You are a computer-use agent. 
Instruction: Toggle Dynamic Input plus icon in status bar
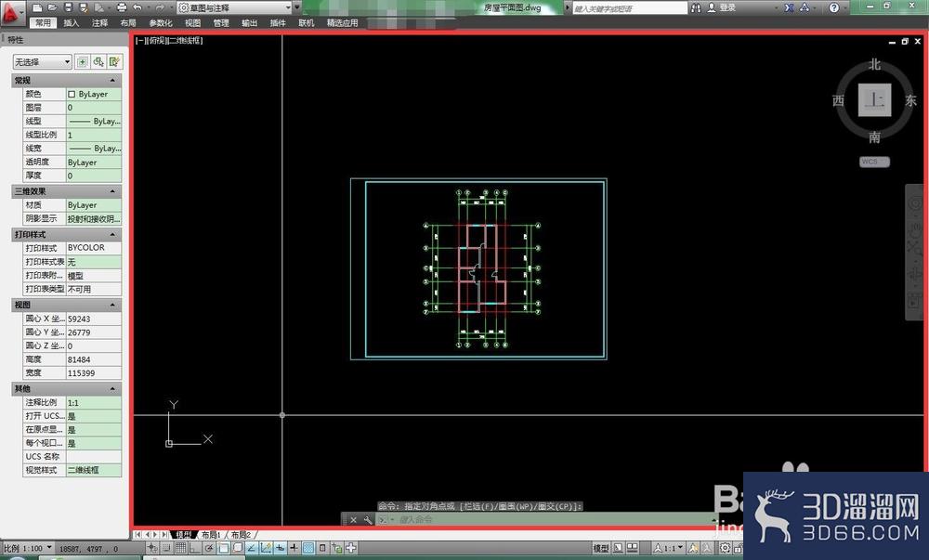click(x=281, y=548)
